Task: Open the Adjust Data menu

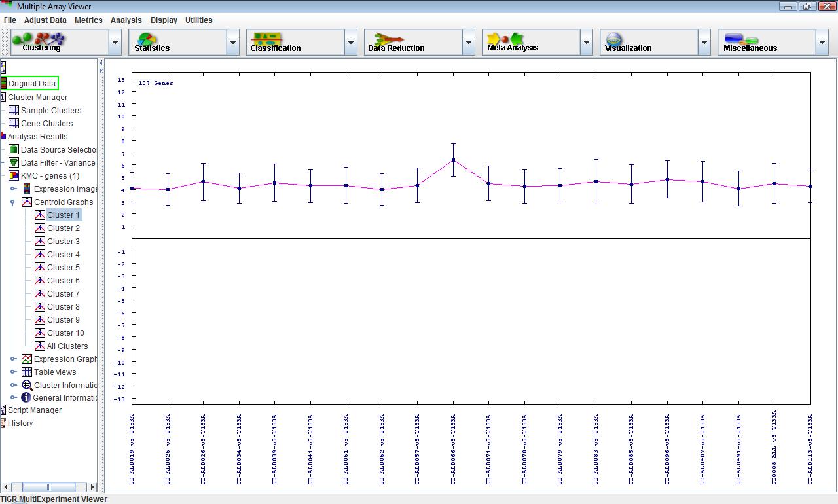Action: click(x=45, y=20)
